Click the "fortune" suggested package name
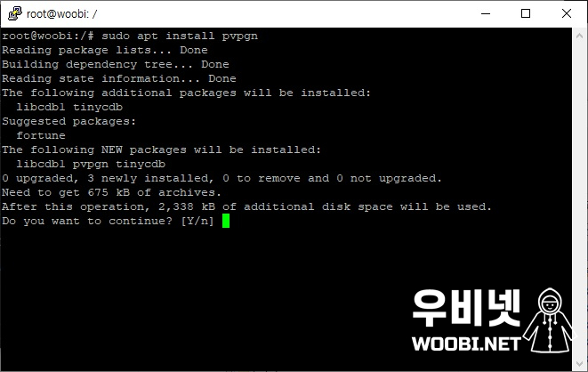This screenshot has width=588, height=372. (x=41, y=135)
